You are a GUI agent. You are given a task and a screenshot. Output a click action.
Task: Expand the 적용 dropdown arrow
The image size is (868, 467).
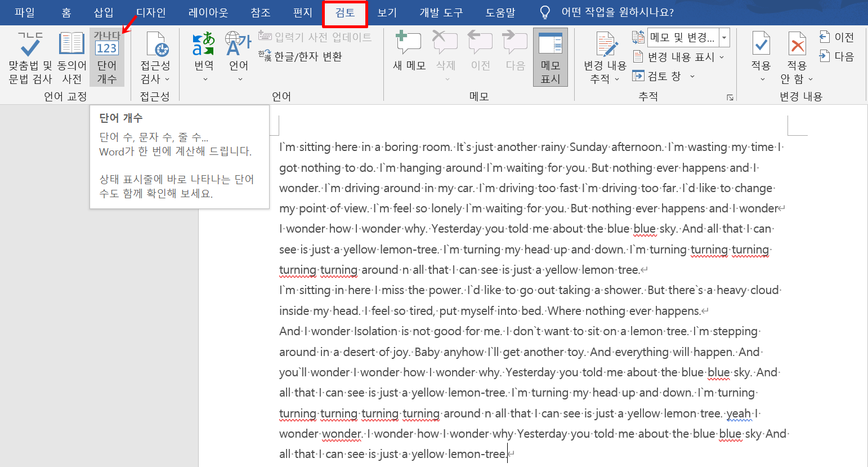pyautogui.click(x=762, y=79)
